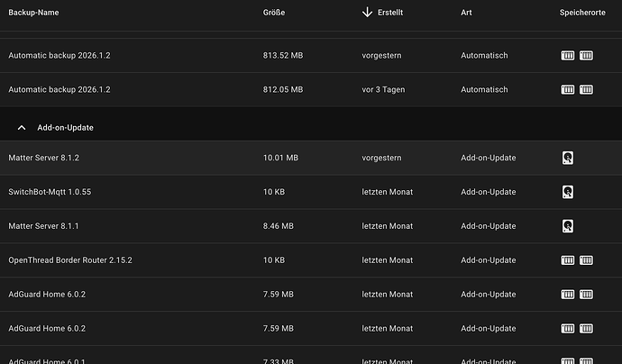Select the SwitchBot-Mqtt 1.0.55 backup
622x364 pixels.
tap(311, 192)
